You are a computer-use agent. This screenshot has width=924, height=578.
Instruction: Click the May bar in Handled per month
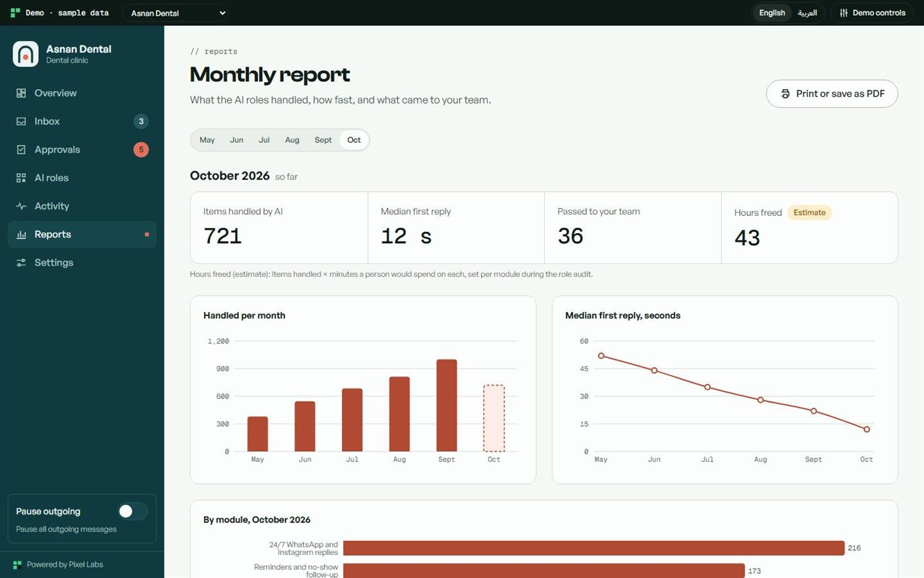pos(257,434)
